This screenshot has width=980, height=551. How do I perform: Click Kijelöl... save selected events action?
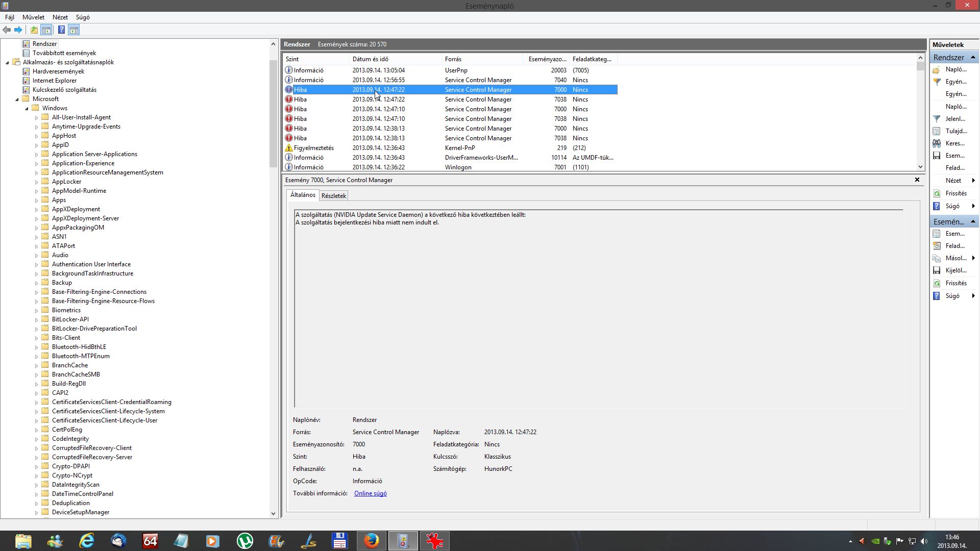tap(955, 270)
